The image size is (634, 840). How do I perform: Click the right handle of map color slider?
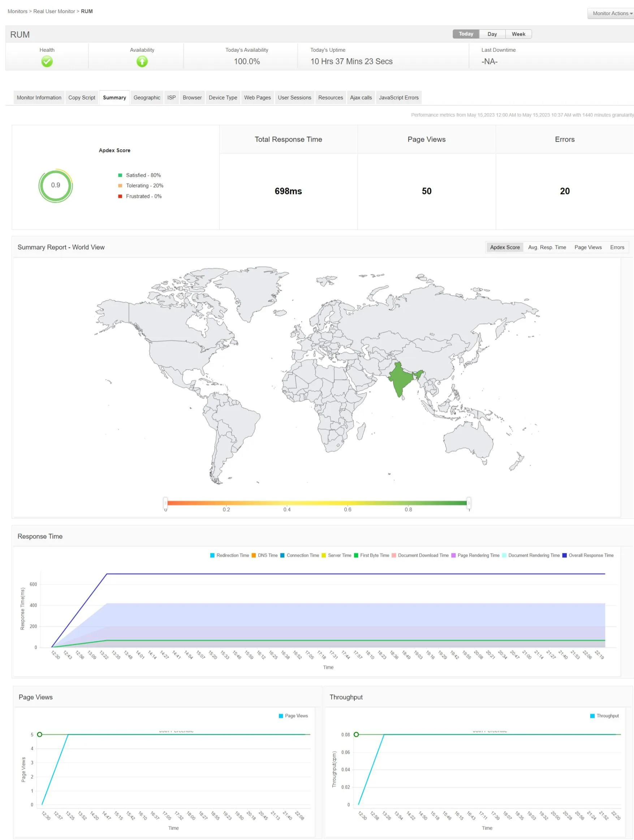point(469,503)
